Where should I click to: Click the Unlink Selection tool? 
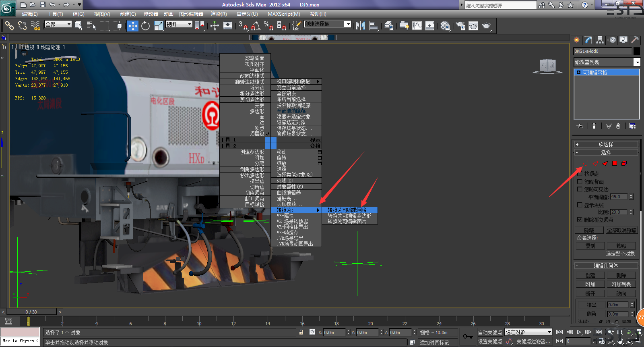pyautogui.click(x=23, y=26)
